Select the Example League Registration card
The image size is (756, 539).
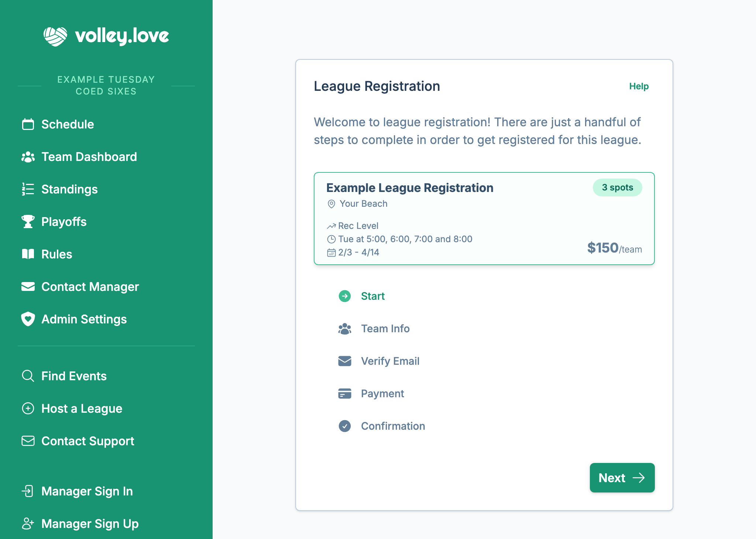484,219
